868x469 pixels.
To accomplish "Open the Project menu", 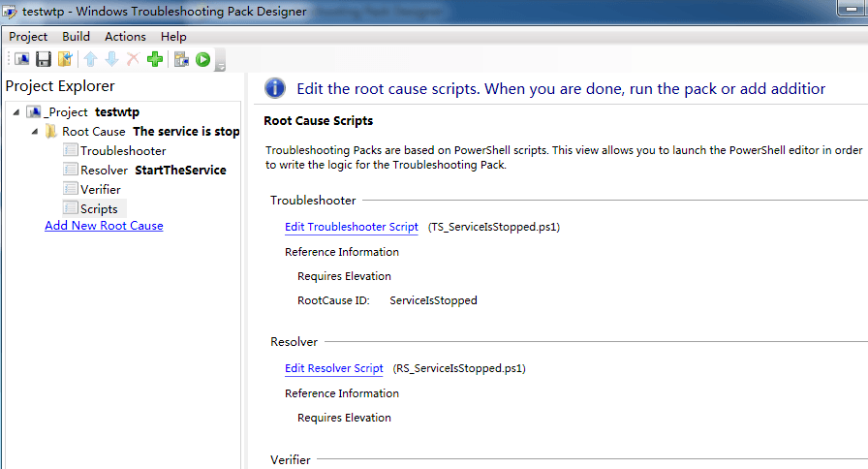I will (28, 37).
